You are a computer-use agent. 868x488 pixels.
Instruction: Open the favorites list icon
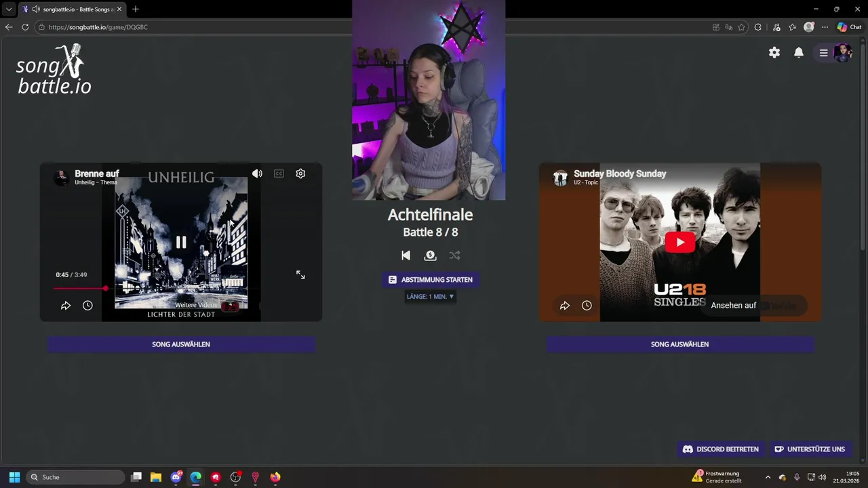(792, 27)
